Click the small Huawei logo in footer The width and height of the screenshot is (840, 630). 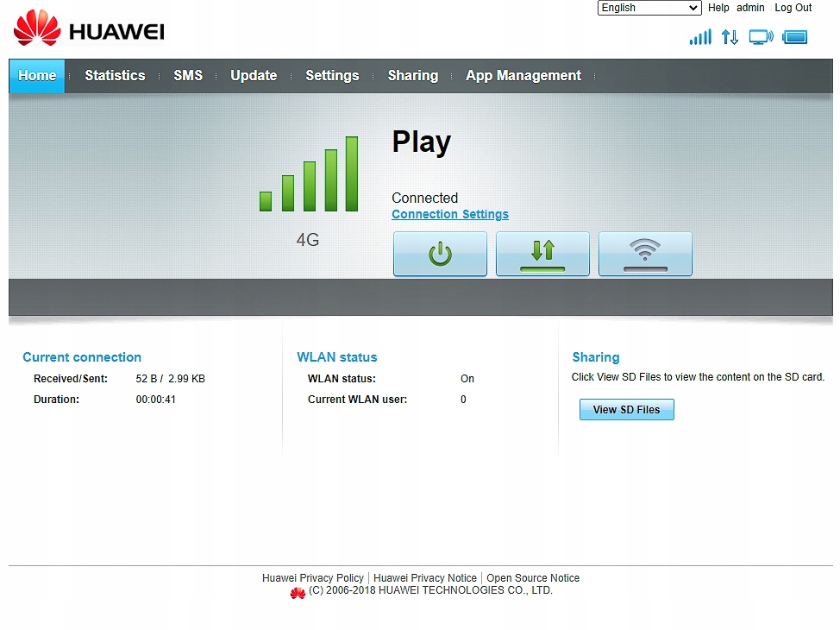point(298,593)
